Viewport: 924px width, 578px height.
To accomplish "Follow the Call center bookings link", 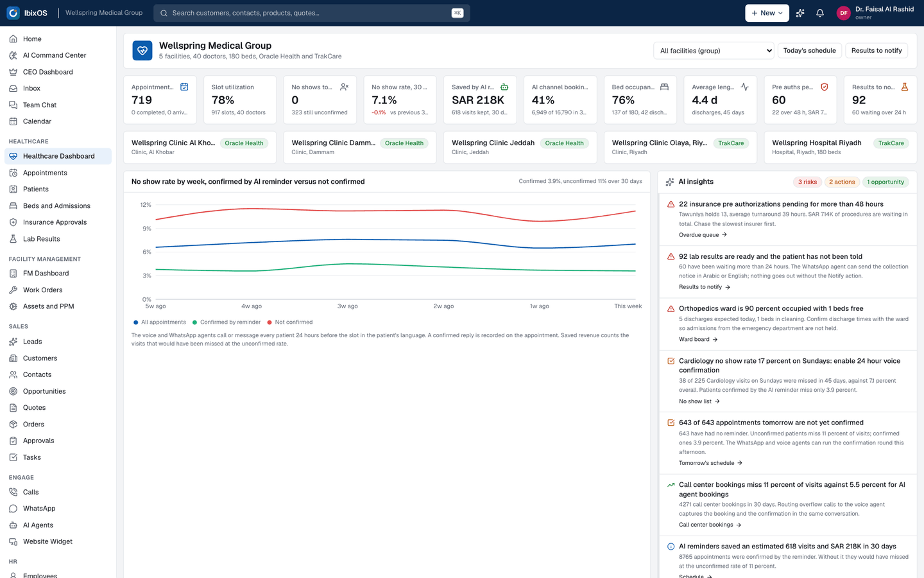I will point(710,525).
